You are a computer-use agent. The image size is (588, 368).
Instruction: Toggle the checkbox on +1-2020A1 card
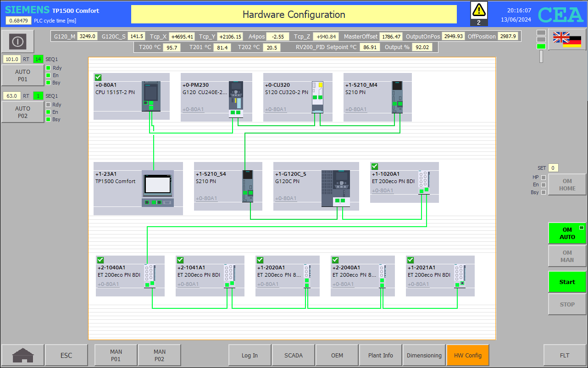[x=260, y=260]
